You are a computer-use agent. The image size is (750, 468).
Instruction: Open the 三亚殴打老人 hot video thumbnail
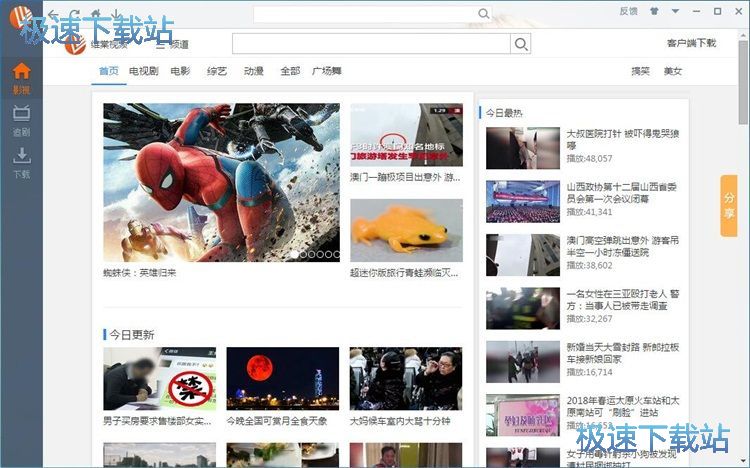pos(523,308)
